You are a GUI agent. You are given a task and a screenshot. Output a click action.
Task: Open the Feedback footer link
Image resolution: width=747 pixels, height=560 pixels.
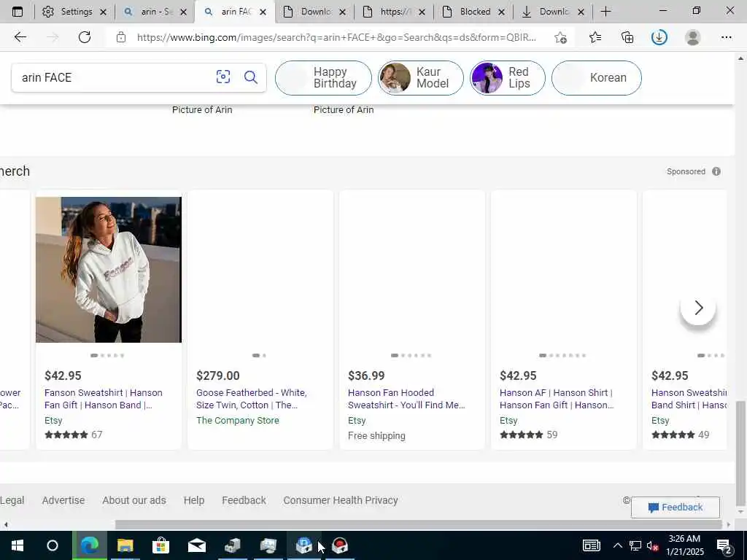tap(244, 500)
